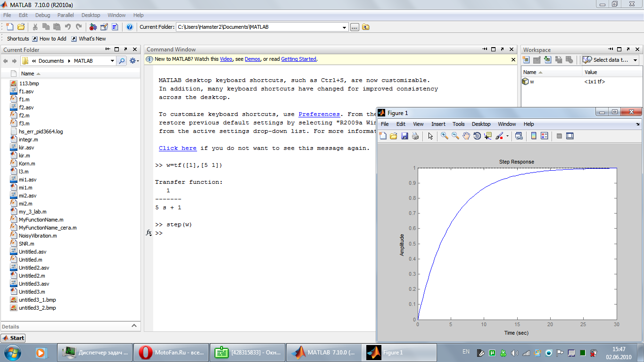Browse for folder with the ellipsis button
The height and width of the screenshot is (362, 644).
pos(355,27)
